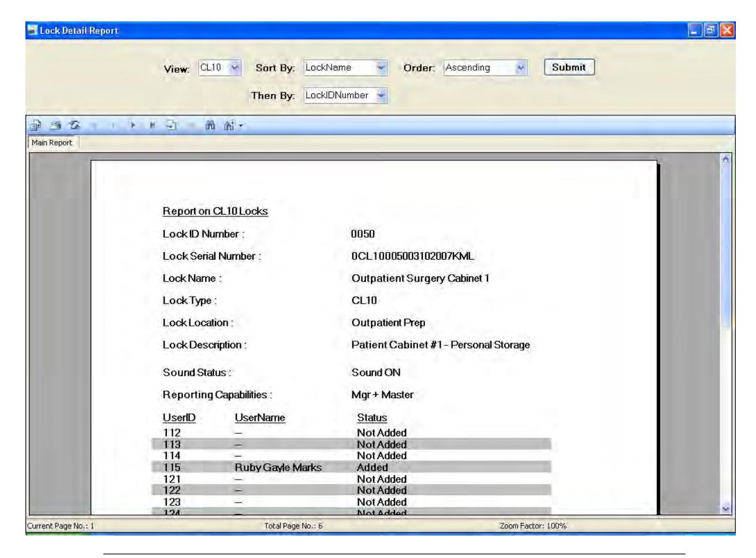Click the Lock Type value CL10
Image resolution: width=756 pixels, height=558 pixels.
[x=364, y=300]
